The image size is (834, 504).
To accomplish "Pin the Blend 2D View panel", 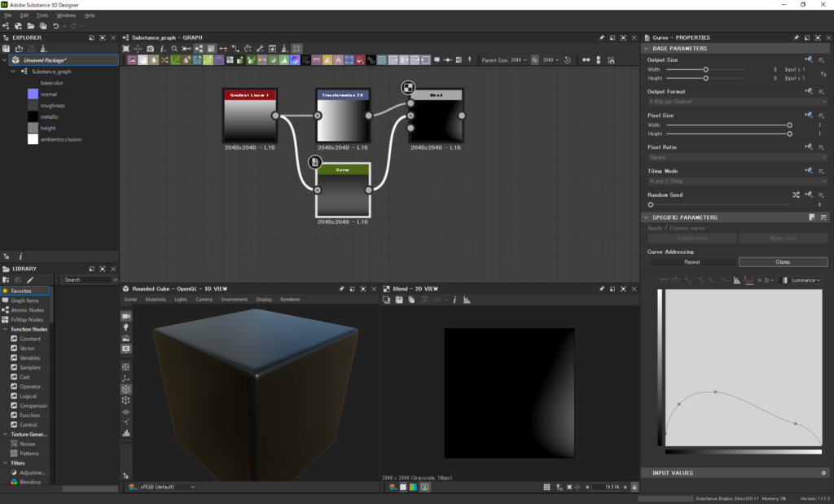I will click(x=602, y=289).
